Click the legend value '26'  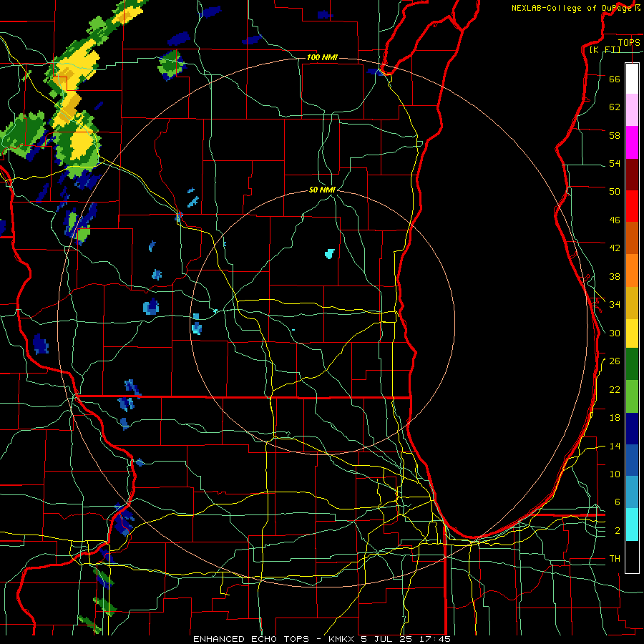[615, 361]
